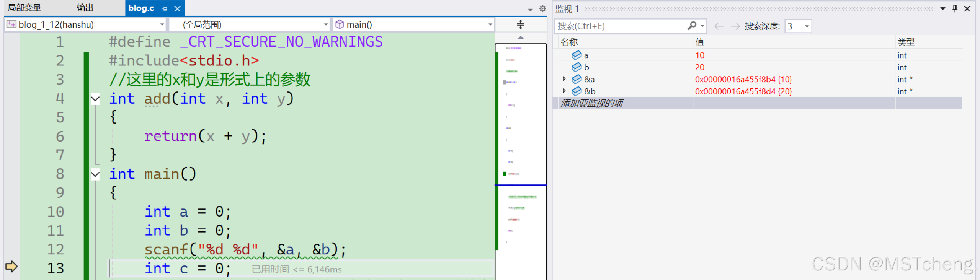Screen dimensions: 980x280
Task: Click the scanf call on line 12
Action: (x=166, y=250)
